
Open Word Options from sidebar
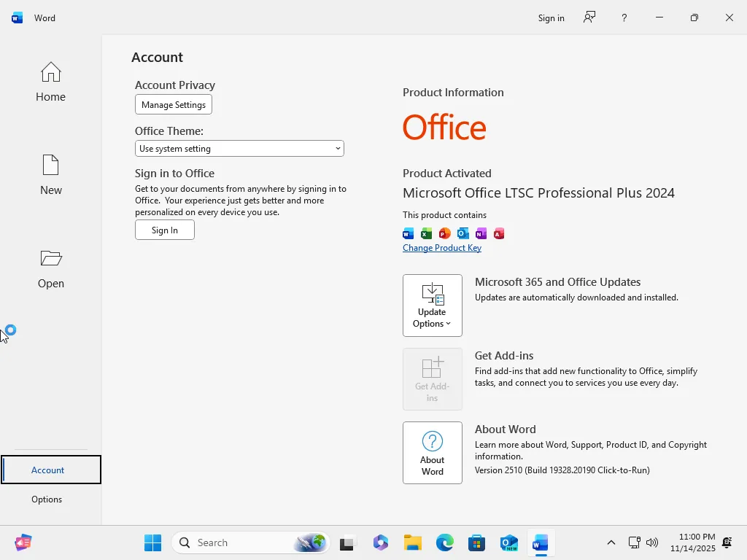pyautogui.click(x=47, y=499)
